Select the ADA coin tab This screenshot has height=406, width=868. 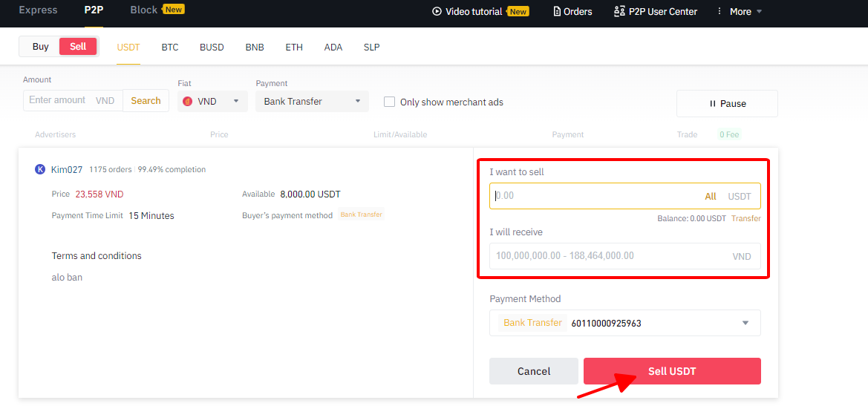(333, 47)
